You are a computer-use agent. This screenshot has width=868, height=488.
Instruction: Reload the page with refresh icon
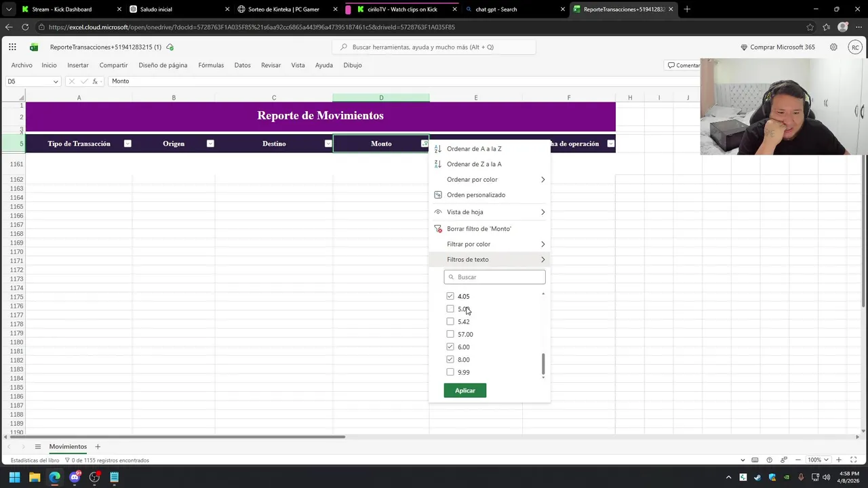25,27
